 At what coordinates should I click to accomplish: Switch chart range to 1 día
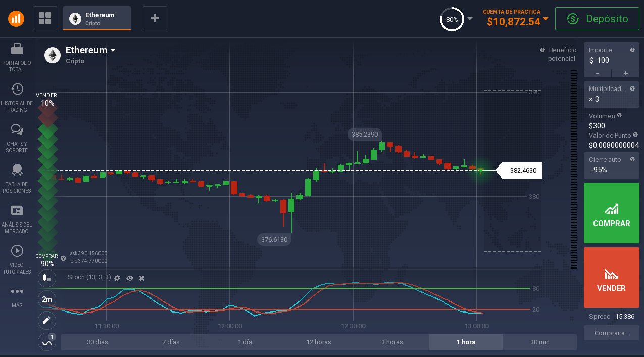click(245, 342)
